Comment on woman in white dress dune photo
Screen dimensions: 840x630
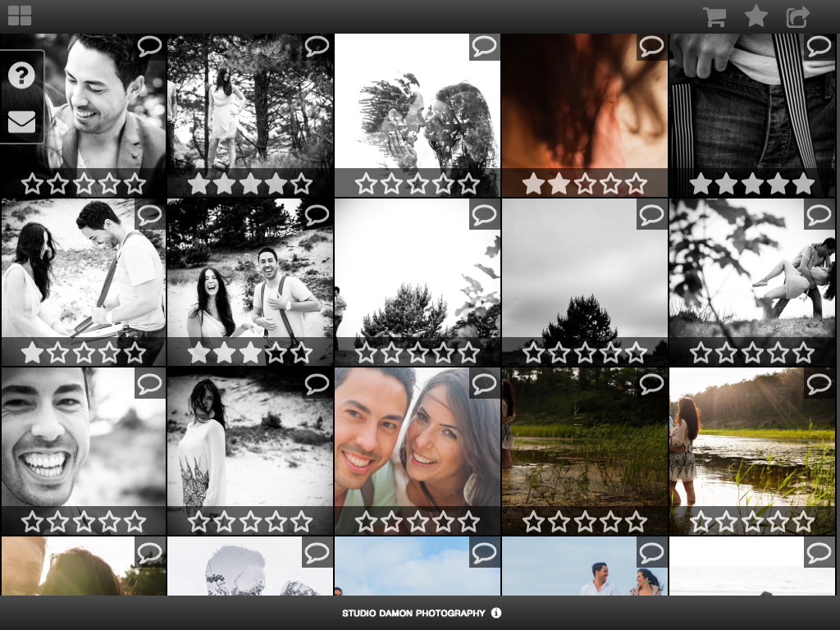[317, 384]
